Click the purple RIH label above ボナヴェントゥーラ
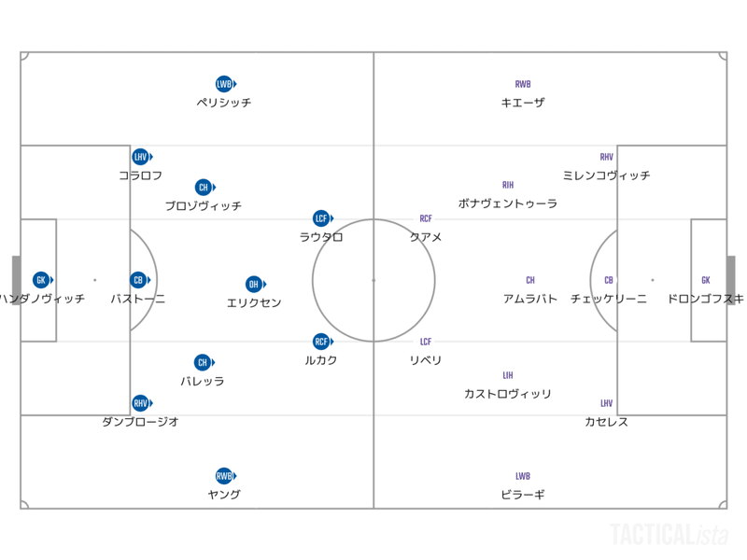Screen dimensions: 747x560 coord(508,185)
